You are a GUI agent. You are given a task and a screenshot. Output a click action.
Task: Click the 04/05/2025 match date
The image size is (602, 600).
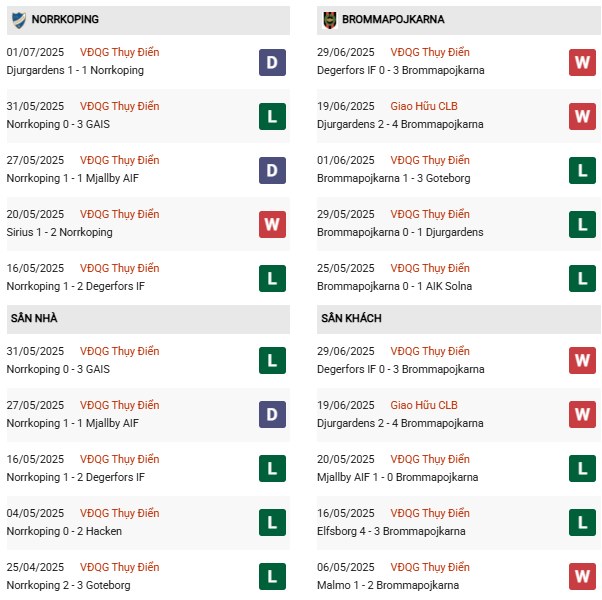(x=36, y=513)
